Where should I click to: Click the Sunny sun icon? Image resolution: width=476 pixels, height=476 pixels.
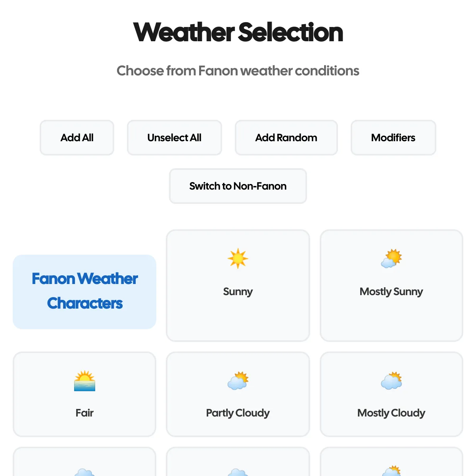tap(238, 259)
